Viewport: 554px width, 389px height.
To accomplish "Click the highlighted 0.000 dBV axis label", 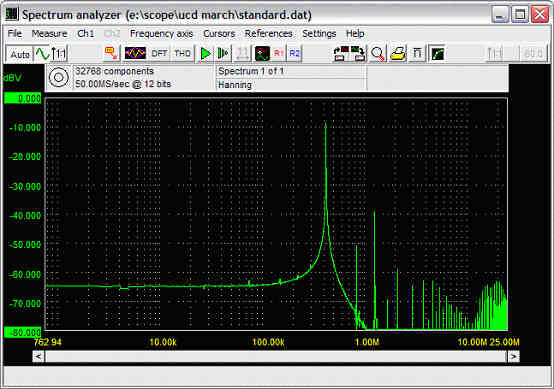I will point(23,99).
